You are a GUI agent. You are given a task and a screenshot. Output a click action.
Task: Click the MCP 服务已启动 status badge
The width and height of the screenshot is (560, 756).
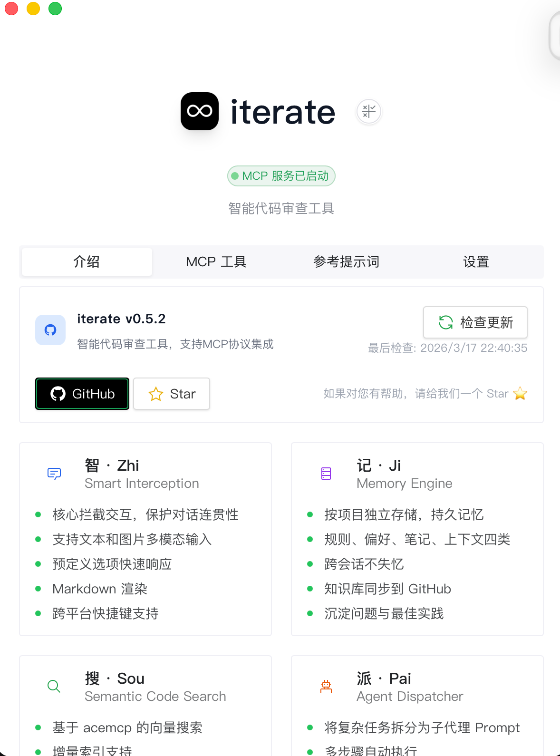point(281,176)
